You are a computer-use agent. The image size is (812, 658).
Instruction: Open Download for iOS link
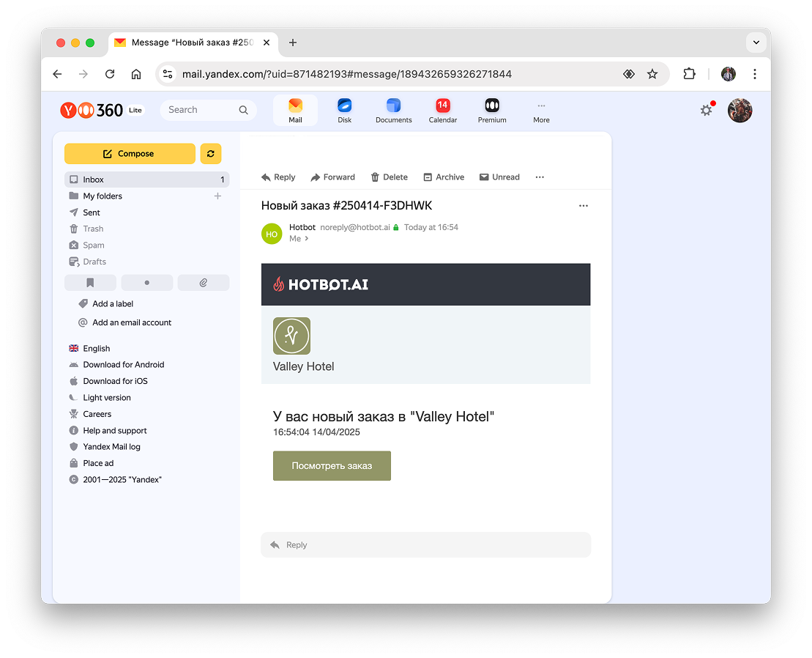pos(115,381)
